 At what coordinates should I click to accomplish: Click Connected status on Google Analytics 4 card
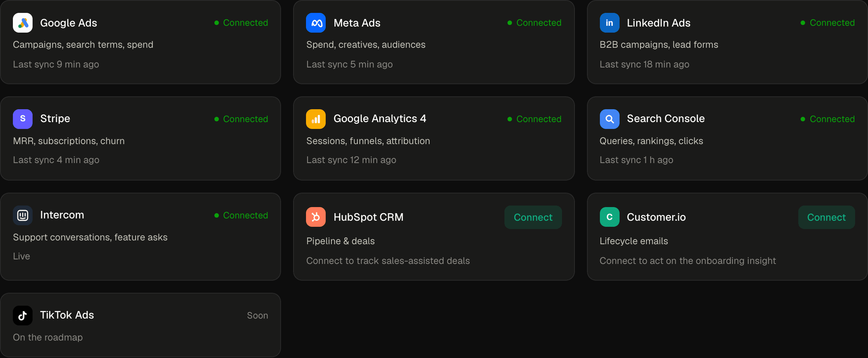pos(534,119)
